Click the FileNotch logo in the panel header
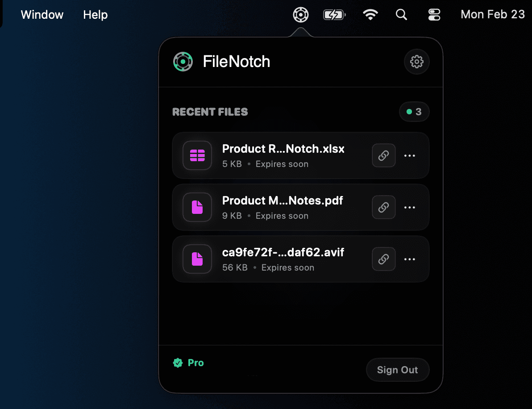This screenshot has height=409, width=532. (183, 62)
